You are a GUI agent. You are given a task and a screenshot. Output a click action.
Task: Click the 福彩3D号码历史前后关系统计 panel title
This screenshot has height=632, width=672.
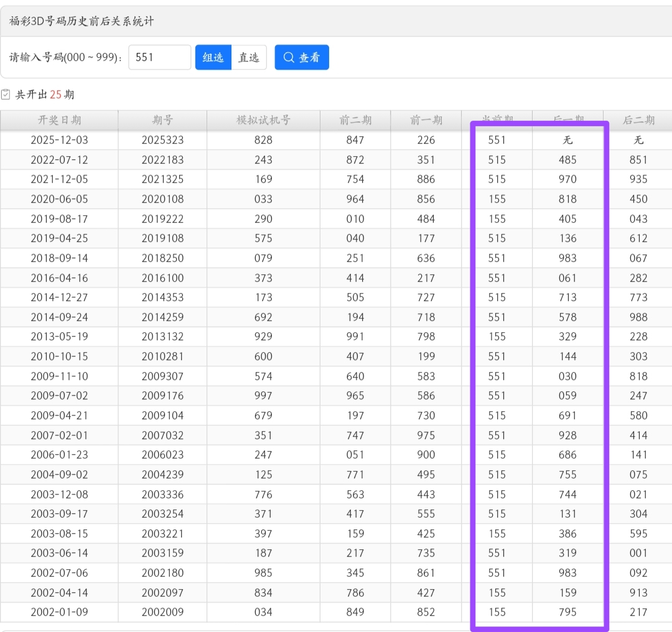coord(82,21)
